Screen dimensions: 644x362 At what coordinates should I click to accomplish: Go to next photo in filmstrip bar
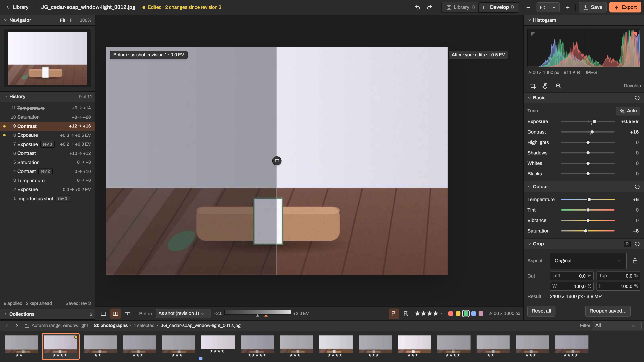17,326
